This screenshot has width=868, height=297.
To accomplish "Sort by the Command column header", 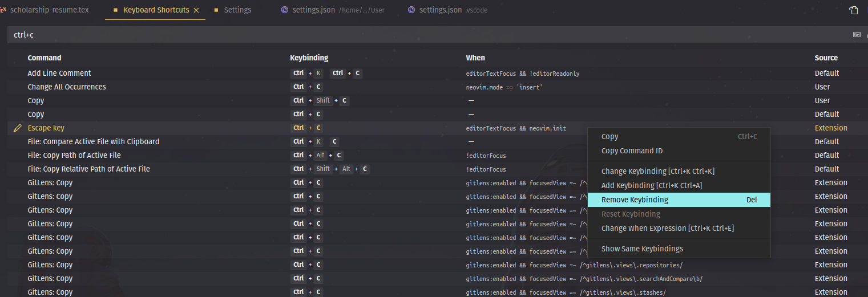I will coord(45,58).
